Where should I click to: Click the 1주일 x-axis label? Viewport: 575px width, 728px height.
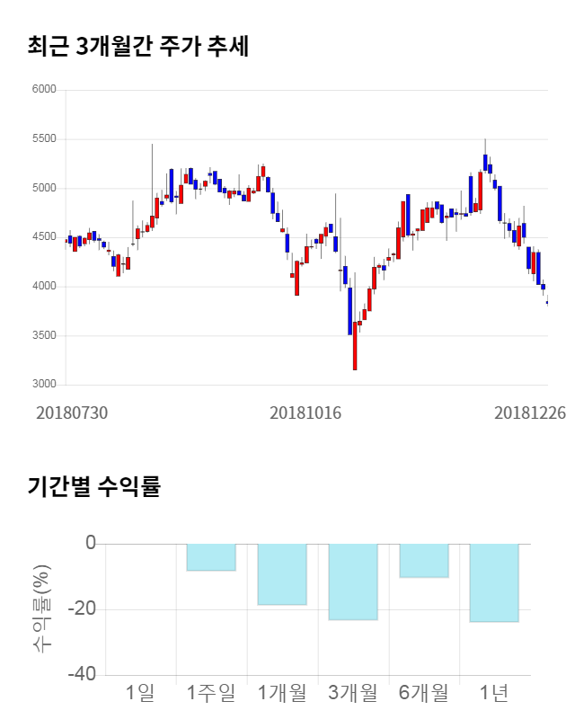[x=211, y=693]
